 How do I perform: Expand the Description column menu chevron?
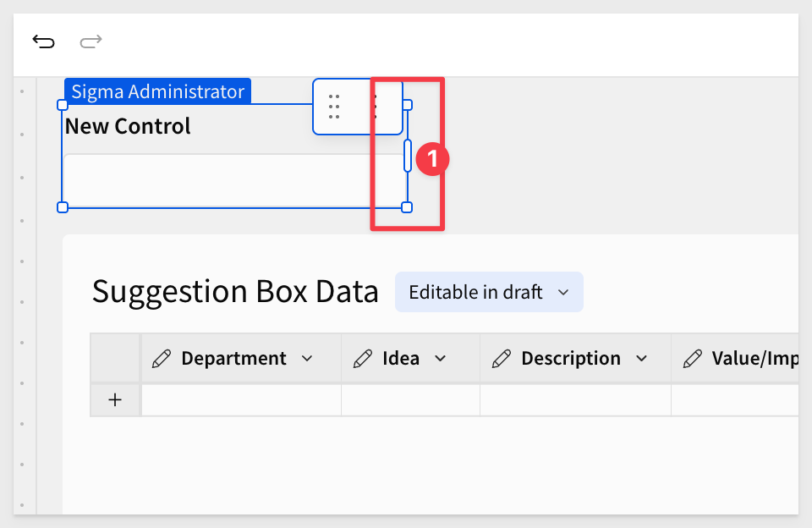(642, 359)
